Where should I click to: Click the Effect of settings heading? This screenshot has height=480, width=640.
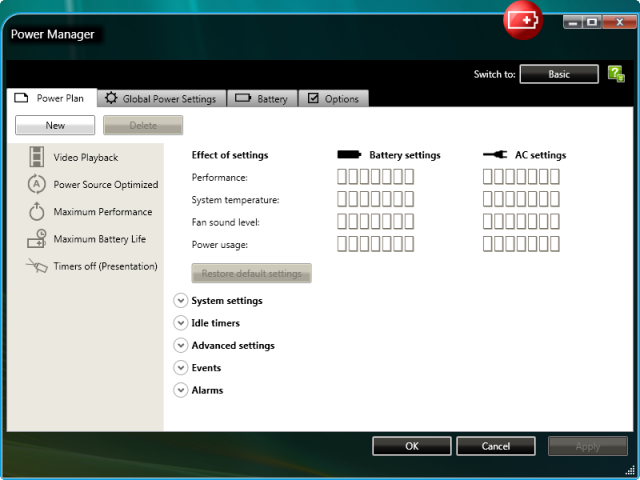click(x=230, y=155)
